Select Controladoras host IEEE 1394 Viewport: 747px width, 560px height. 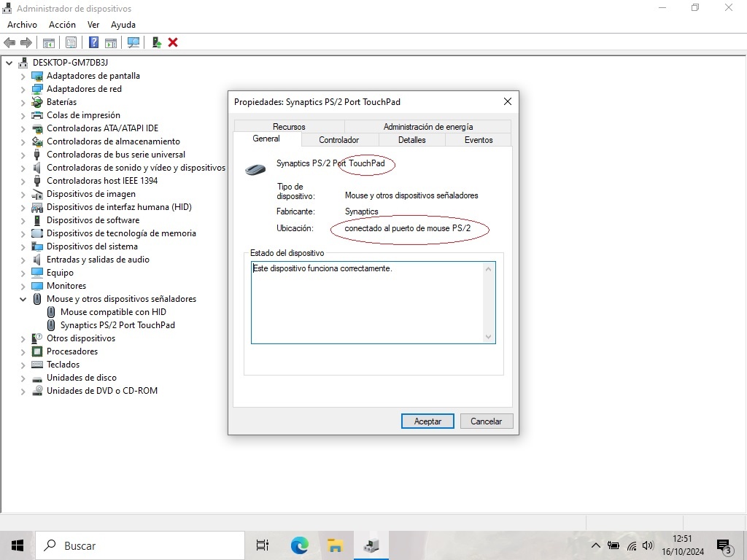tap(102, 181)
